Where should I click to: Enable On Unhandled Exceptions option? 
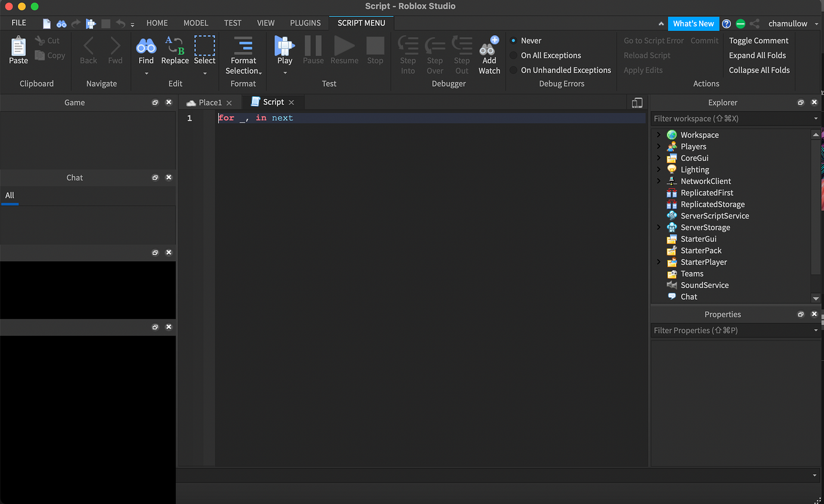pos(514,70)
